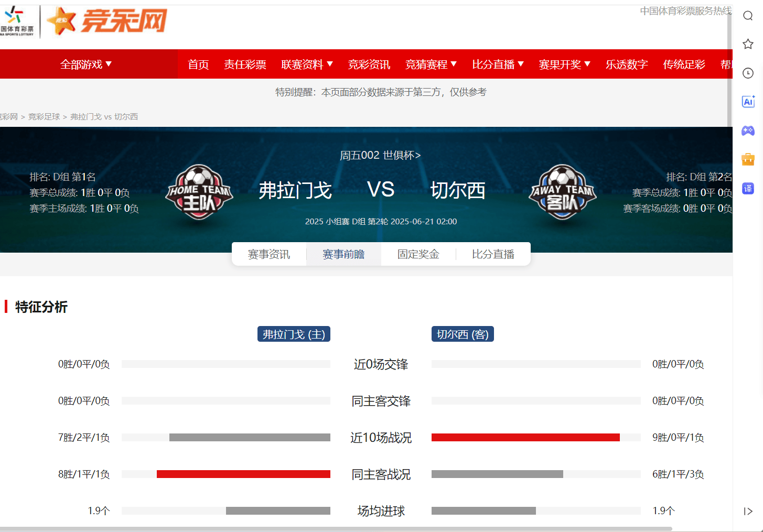
Task: Open the game controller sidebar icon
Action: point(748,131)
